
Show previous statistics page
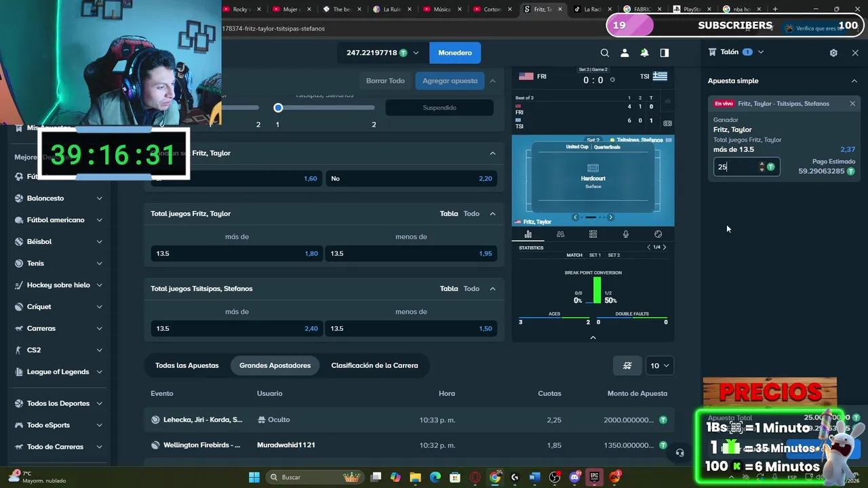pos(648,247)
